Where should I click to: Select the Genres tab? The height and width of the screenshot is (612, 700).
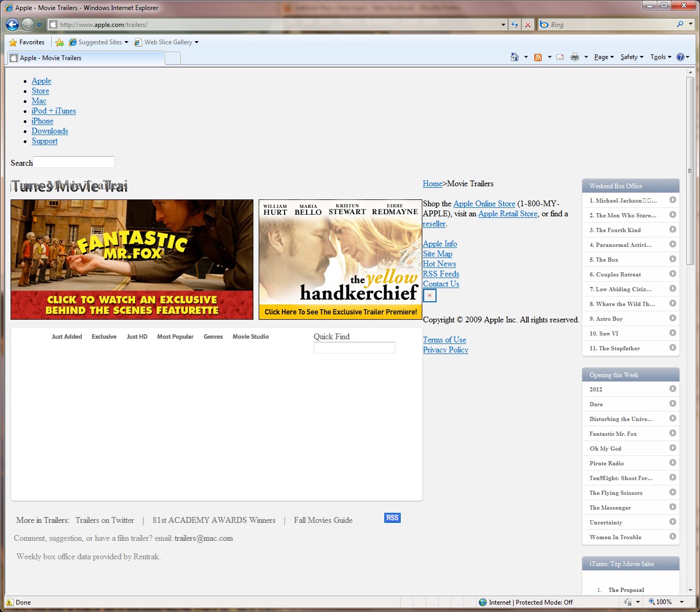tap(213, 337)
